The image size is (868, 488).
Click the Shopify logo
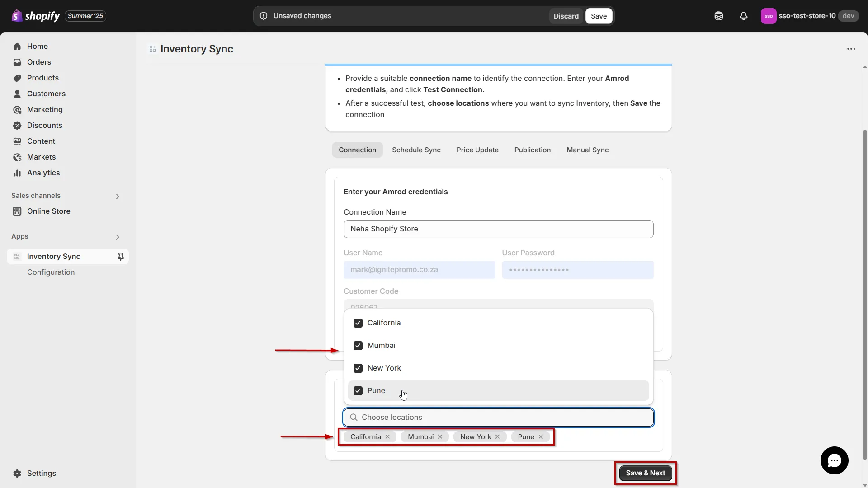pos(17,16)
